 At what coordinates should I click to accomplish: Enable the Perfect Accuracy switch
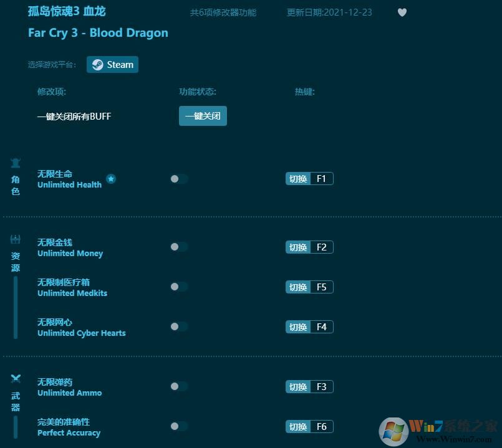[179, 426]
